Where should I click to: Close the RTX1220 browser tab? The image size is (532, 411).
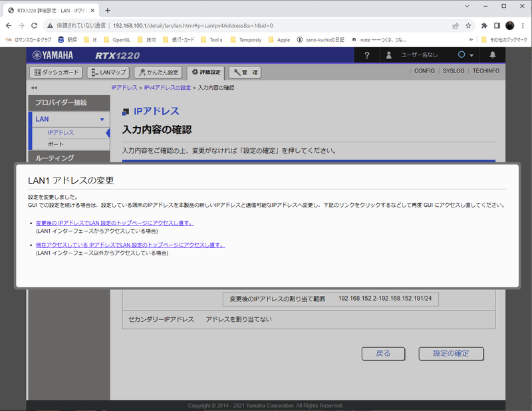pyautogui.click(x=92, y=11)
